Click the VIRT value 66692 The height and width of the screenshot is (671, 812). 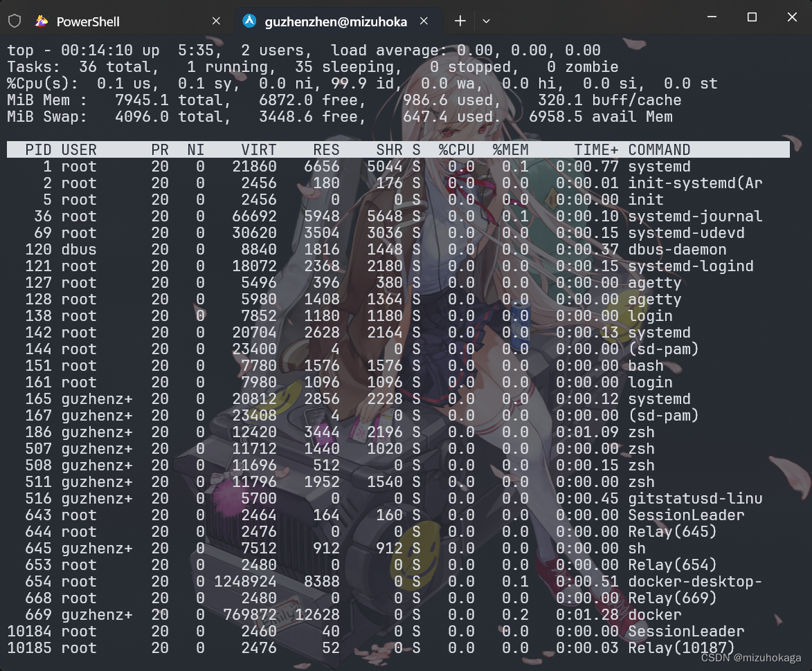pos(254,217)
